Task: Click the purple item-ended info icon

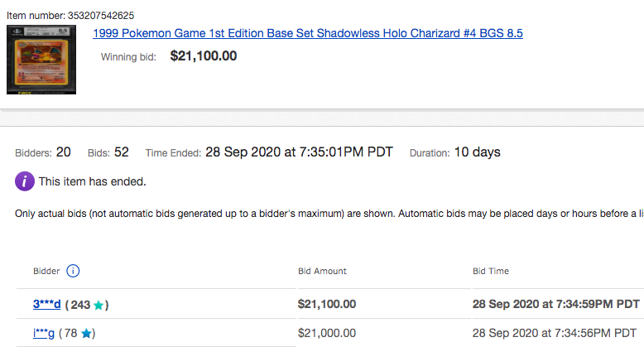Action: click(x=25, y=181)
